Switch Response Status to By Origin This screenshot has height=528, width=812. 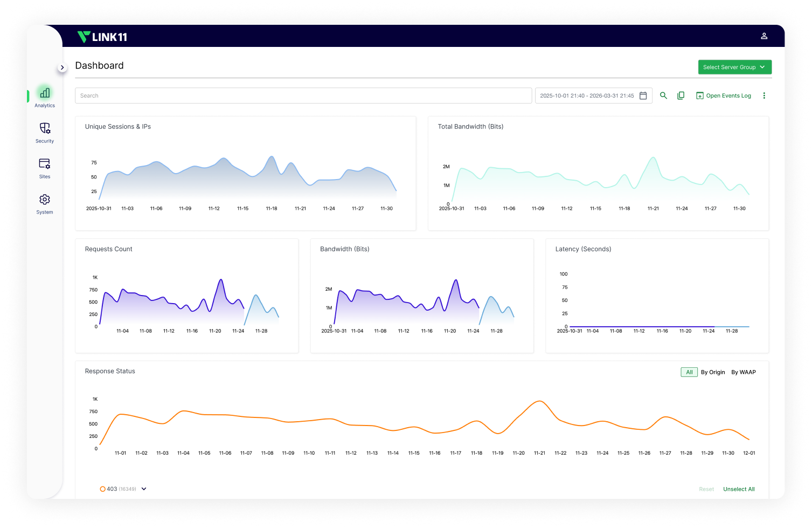(712, 372)
